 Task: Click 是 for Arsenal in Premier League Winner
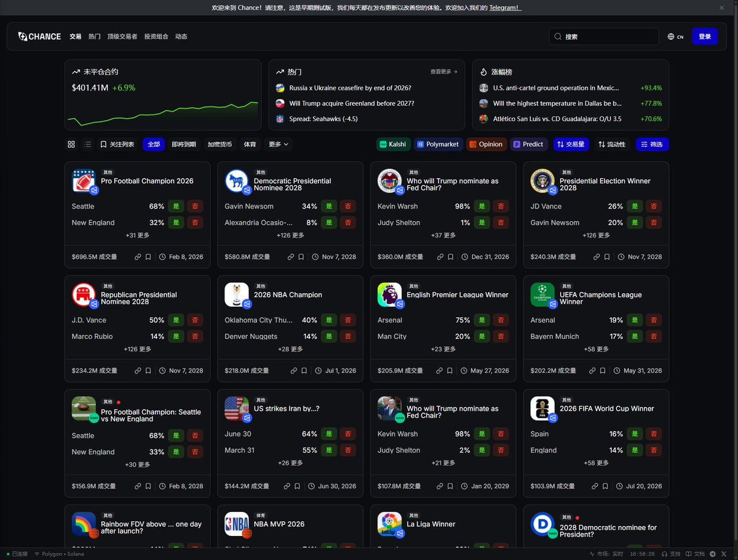(x=482, y=320)
